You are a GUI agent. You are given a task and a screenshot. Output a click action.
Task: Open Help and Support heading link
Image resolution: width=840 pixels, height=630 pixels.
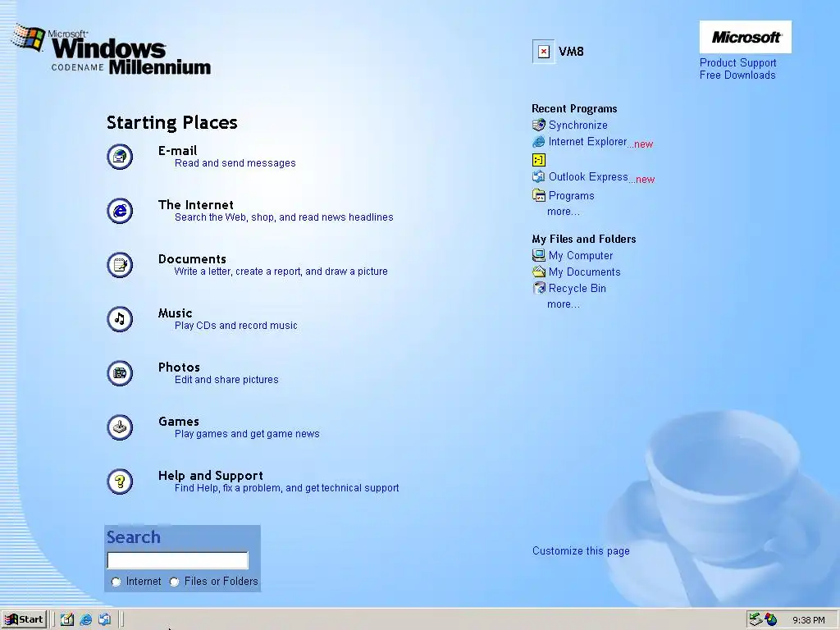click(211, 475)
